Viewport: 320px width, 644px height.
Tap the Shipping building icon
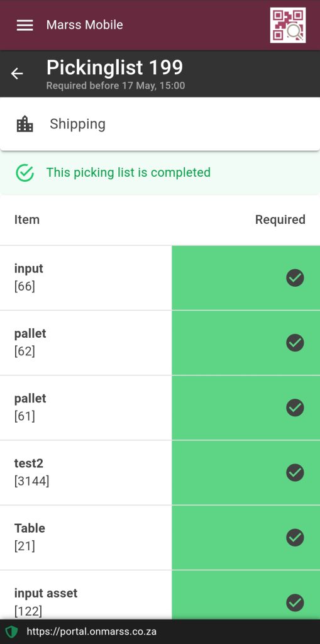point(25,124)
